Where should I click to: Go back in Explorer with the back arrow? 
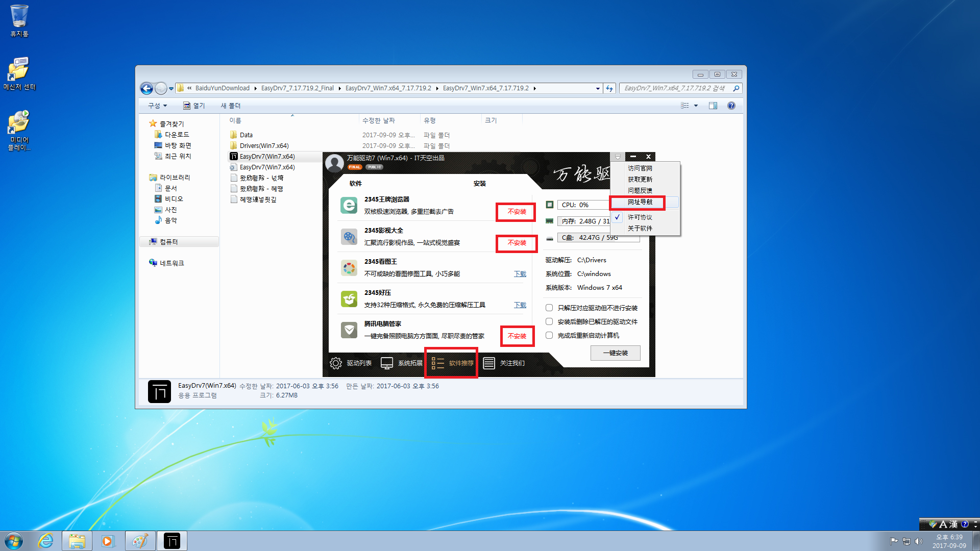point(146,88)
